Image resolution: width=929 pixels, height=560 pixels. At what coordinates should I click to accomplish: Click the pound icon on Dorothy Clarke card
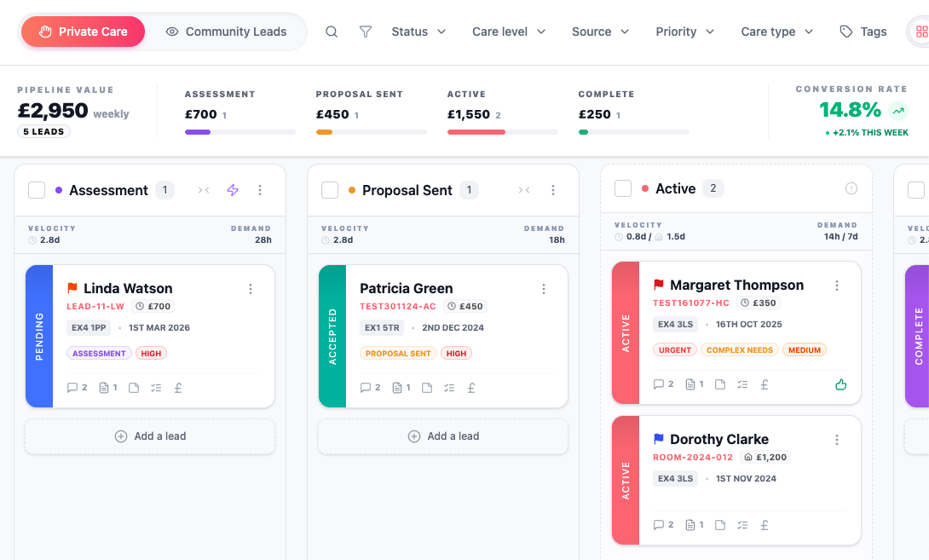click(x=765, y=525)
